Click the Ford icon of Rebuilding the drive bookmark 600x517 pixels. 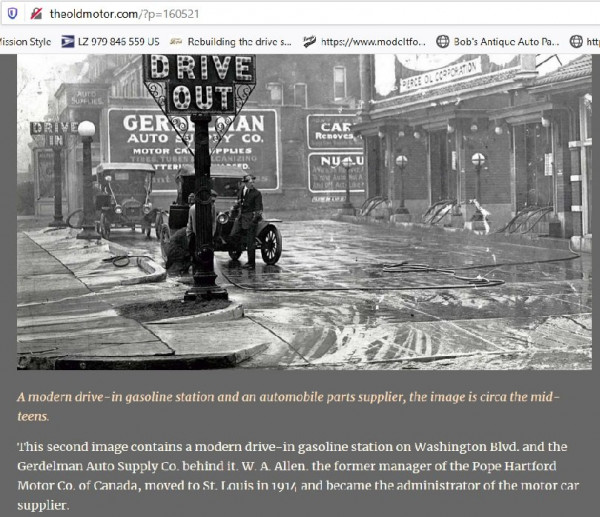coord(176,42)
